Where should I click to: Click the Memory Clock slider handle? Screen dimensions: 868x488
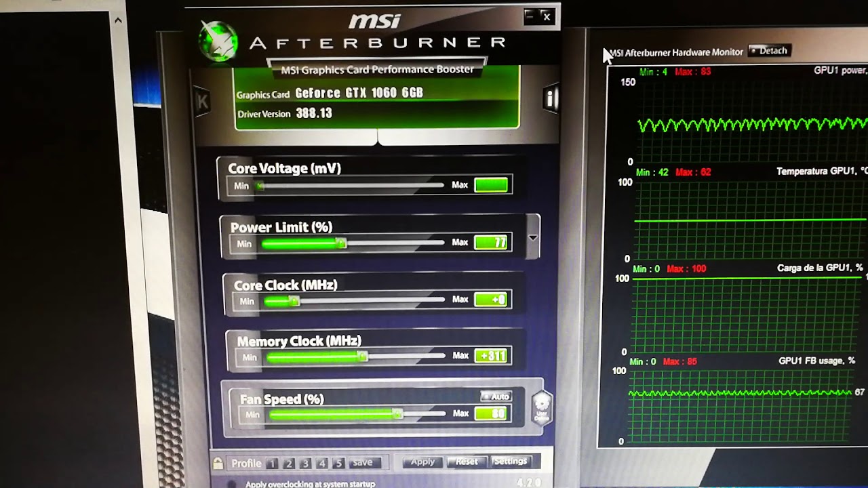coord(363,356)
